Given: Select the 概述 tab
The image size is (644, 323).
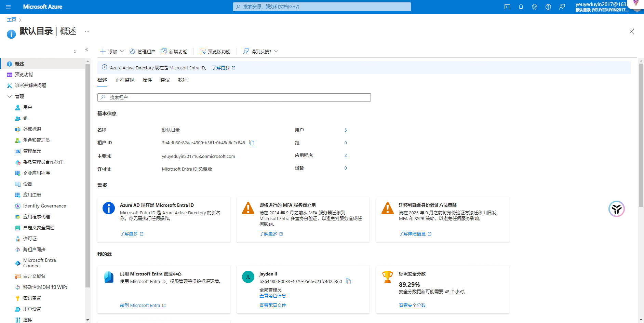Looking at the screenshot, I should pos(102,80).
